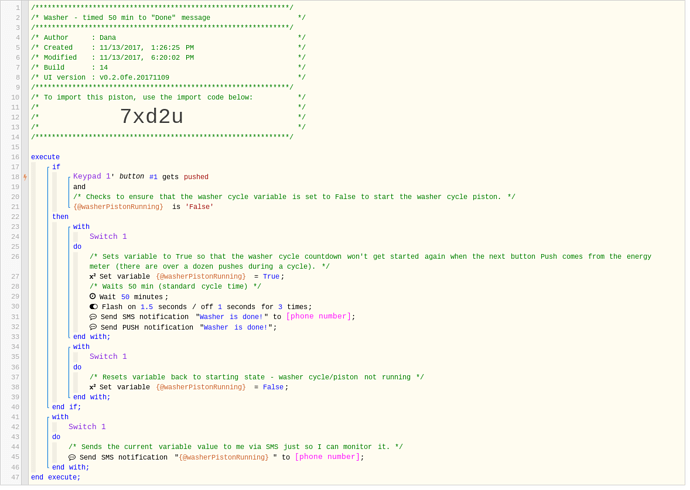Image resolution: width=690 pixels, height=490 pixels.
Task: Click the speech bubble icon before Send PUSH notification
Action: (x=93, y=327)
